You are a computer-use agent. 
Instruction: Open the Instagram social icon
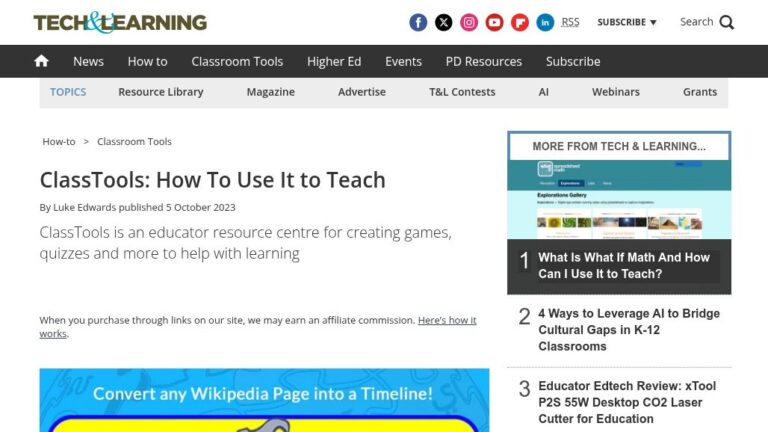469,22
